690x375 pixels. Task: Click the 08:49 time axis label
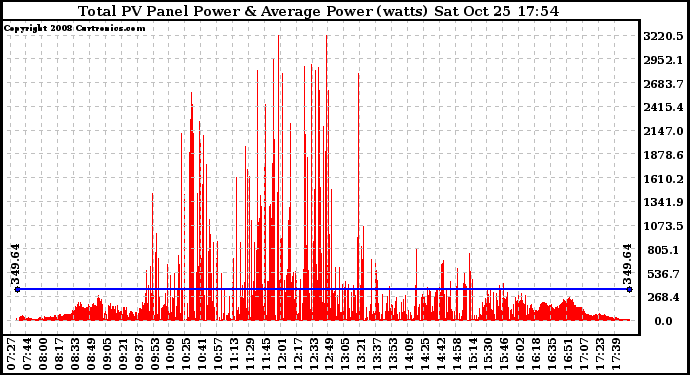[91, 354]
